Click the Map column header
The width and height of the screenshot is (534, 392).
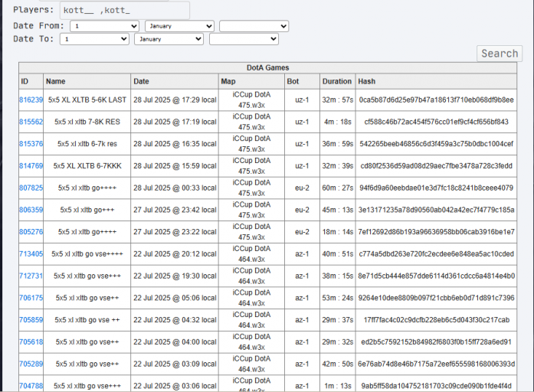coord(251,81)
